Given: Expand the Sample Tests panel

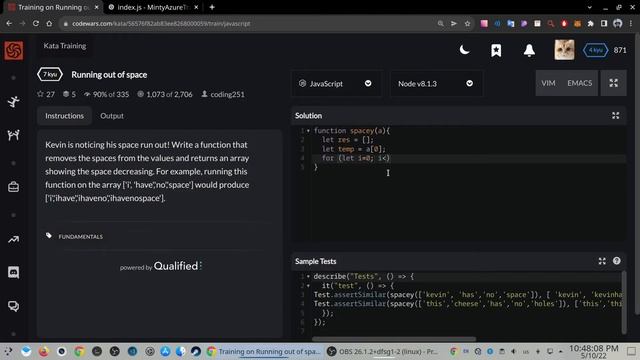Looking at the screenshot, I should 602,261.
